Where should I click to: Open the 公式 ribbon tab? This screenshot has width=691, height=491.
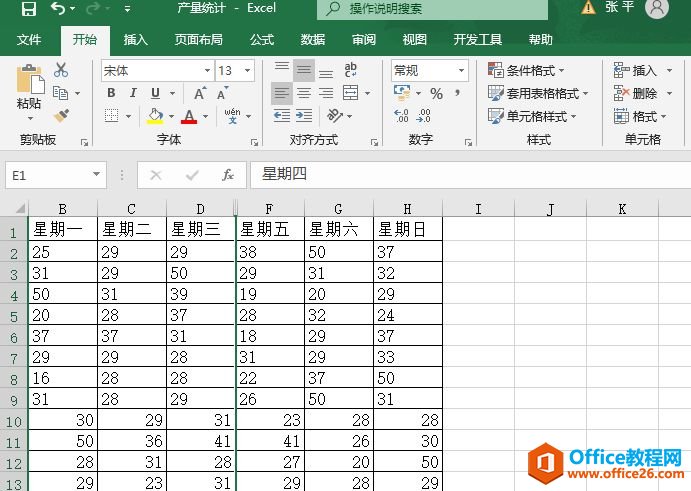click(x=261, y=40)
